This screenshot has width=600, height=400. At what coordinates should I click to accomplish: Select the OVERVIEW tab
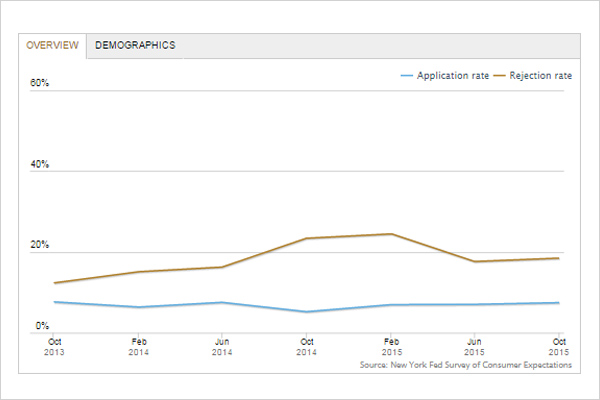pos(53,46)
